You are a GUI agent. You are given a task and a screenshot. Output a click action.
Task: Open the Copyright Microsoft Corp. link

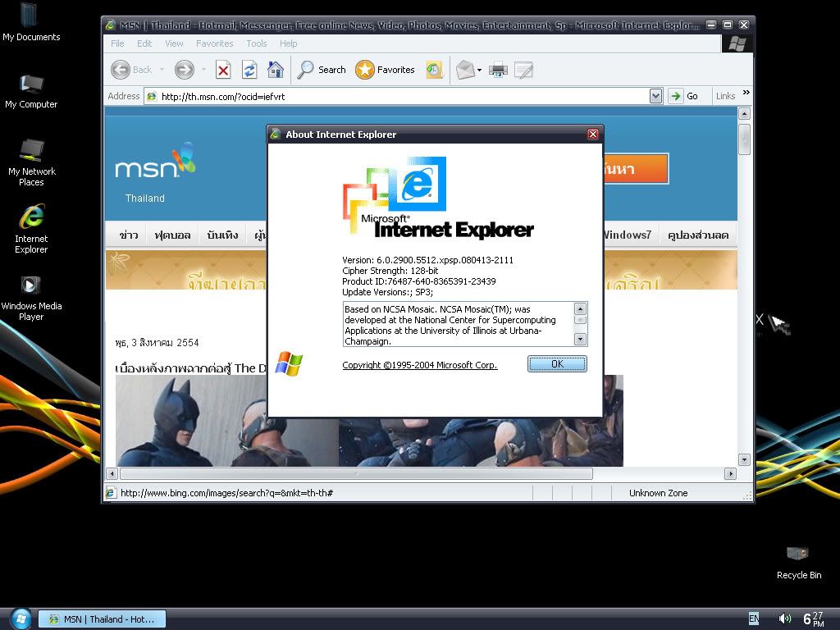coord(420,365)
